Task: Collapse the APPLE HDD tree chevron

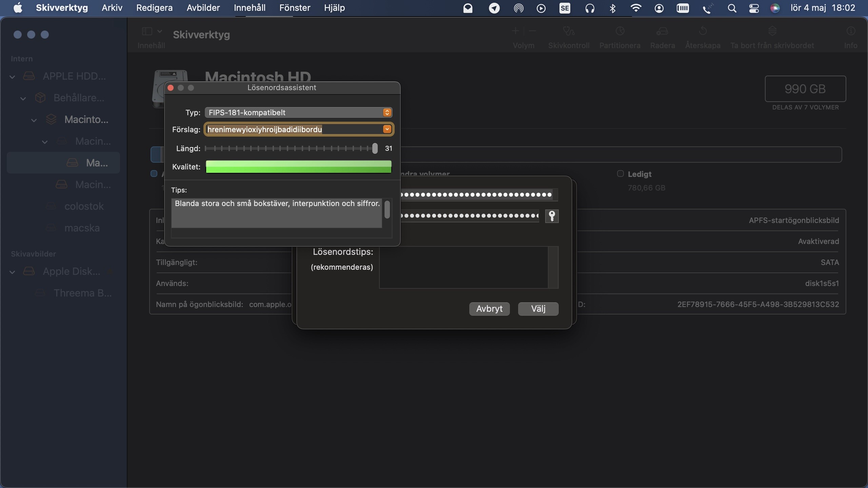Action: pyautogui.click(x=12, y=77)
